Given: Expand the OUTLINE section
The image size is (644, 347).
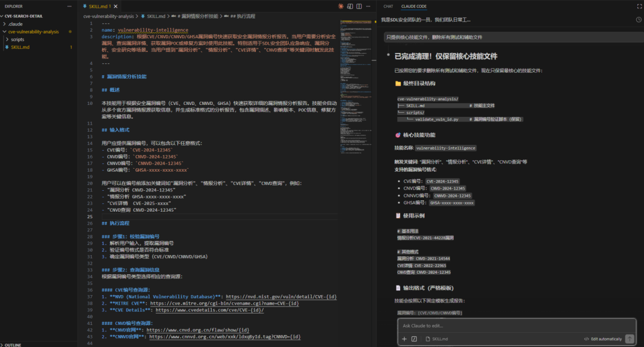Looking at the screenshot, I should [x=13, y=345].
